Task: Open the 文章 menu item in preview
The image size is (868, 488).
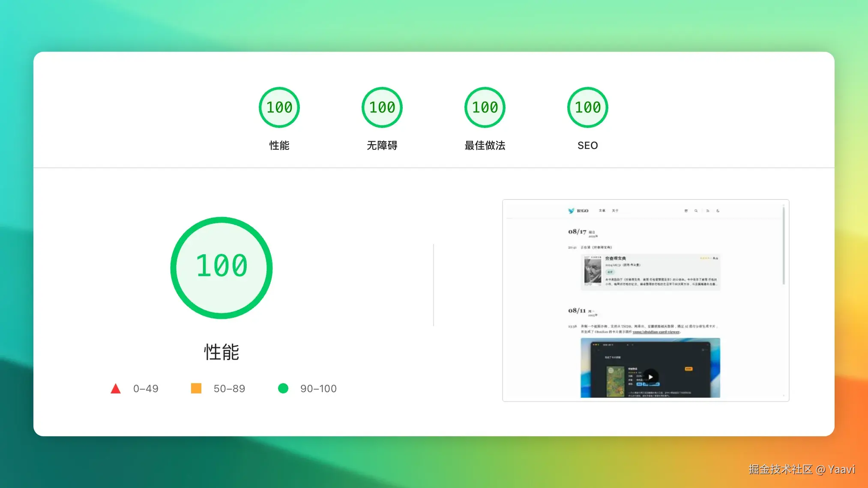Action: tap(602, 211)
